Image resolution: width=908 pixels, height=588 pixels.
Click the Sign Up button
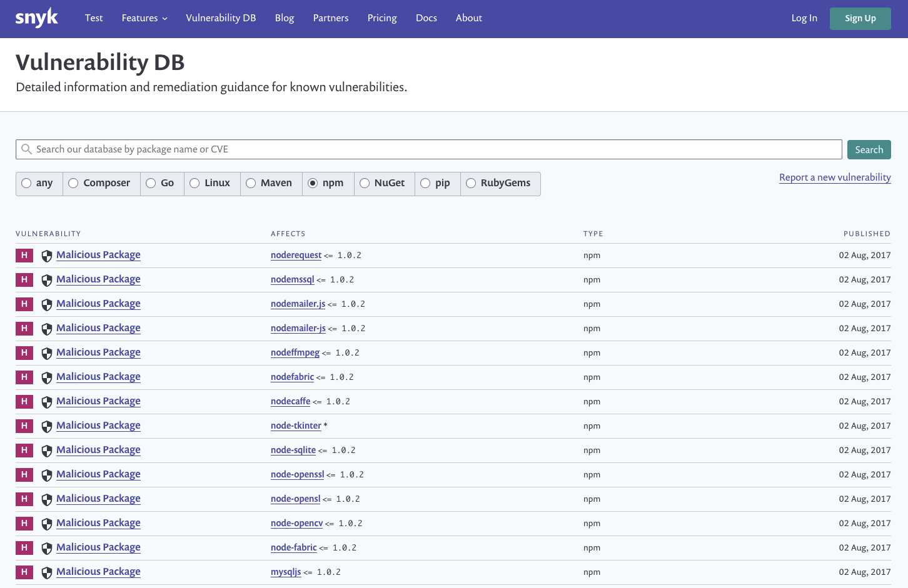(860, 19)
